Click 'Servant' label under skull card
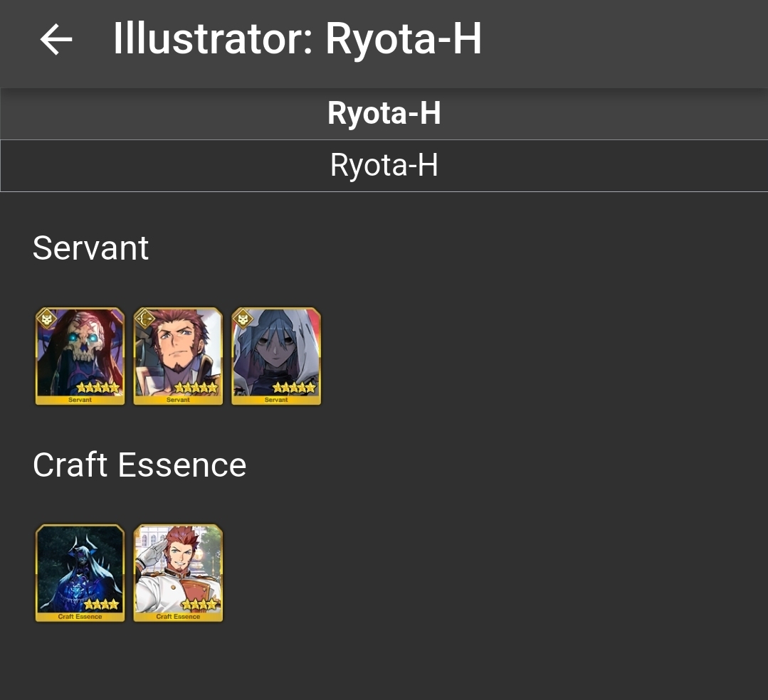768x700 pixels. tap(80, 400)
